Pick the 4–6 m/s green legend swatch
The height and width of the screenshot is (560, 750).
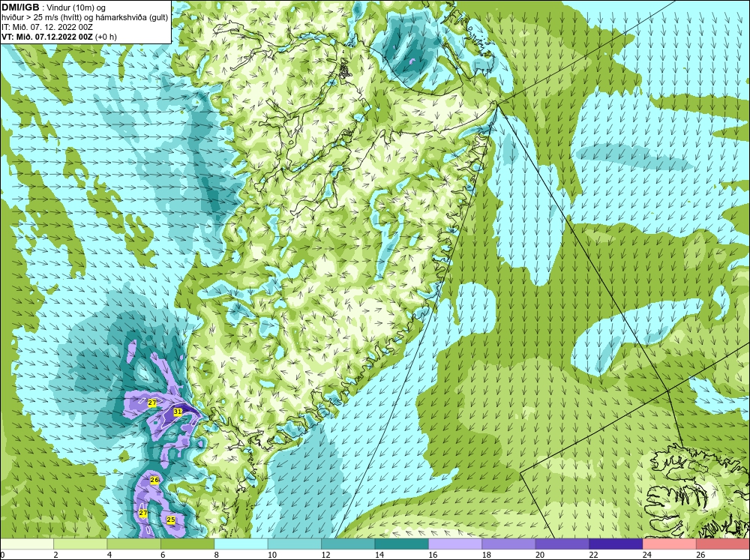coord(134,544)
